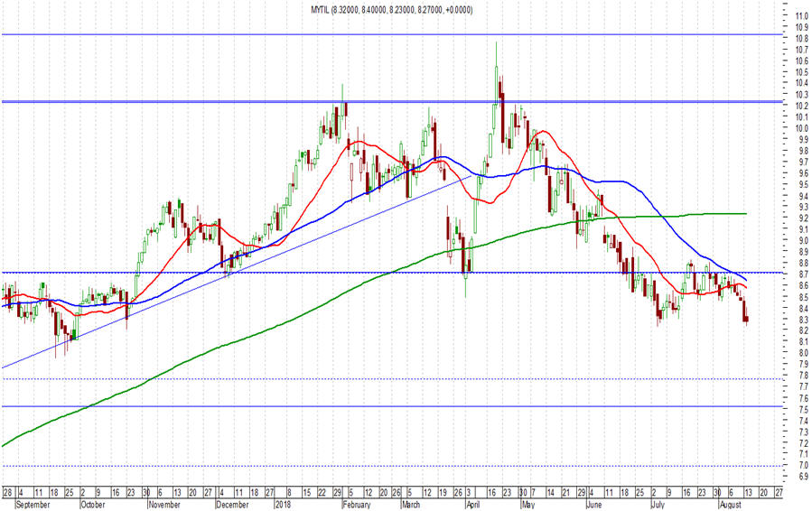Click the 7.2 price axis label

[x=804, y=442]
